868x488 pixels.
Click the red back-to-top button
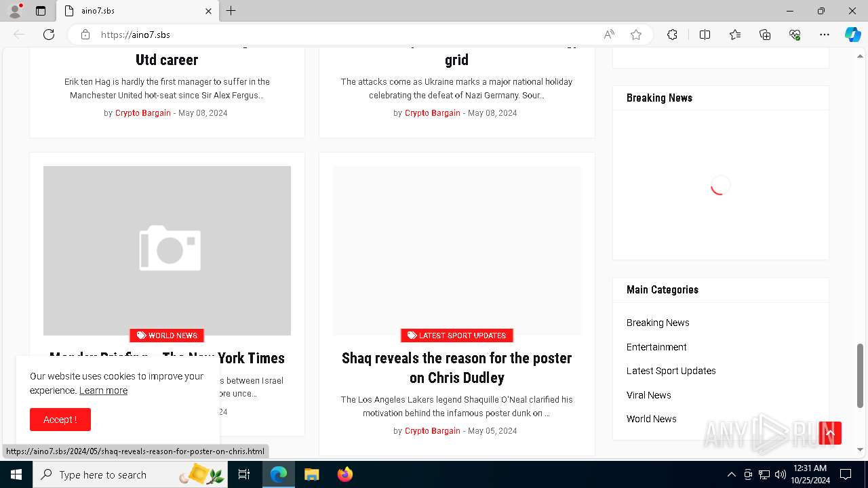830,433
